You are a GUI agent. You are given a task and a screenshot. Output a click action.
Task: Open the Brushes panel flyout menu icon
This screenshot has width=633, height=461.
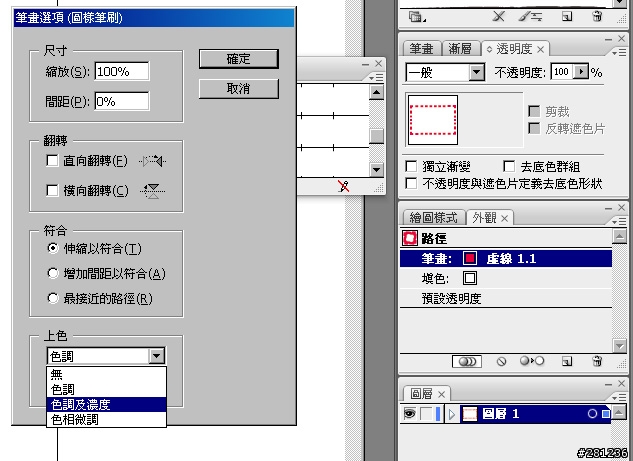[376, 77]
